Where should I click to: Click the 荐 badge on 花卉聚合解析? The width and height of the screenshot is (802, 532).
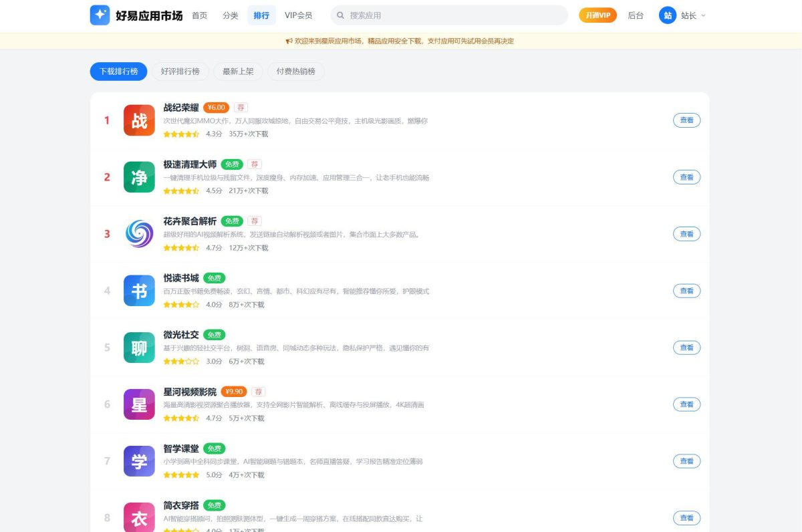coord(255,221)
